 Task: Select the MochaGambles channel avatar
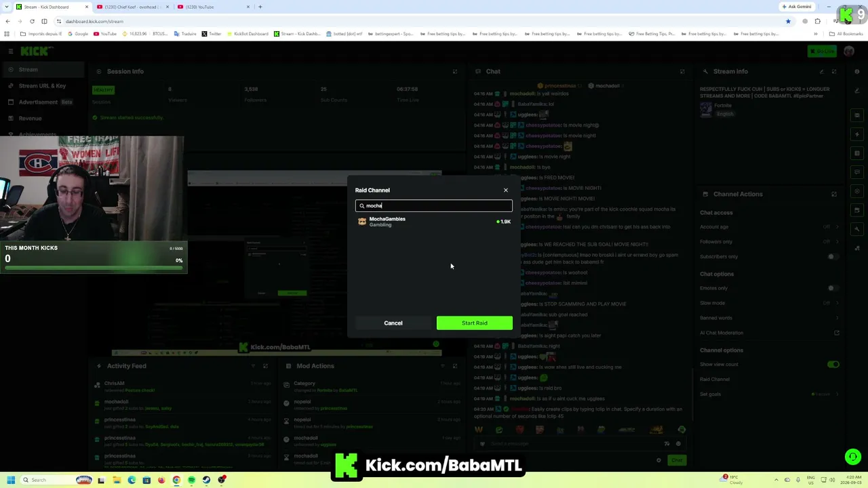(x=362, y=222)
